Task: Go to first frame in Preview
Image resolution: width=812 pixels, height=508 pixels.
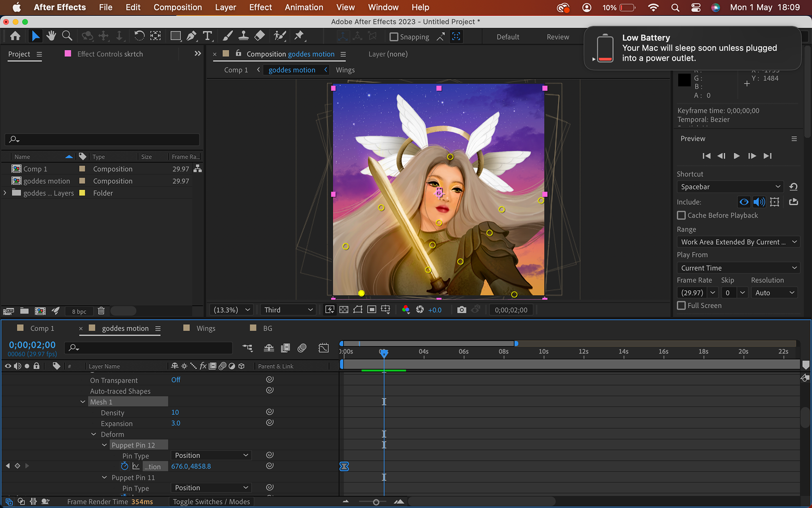Action: pyautogui.click(x=706, y=156)
